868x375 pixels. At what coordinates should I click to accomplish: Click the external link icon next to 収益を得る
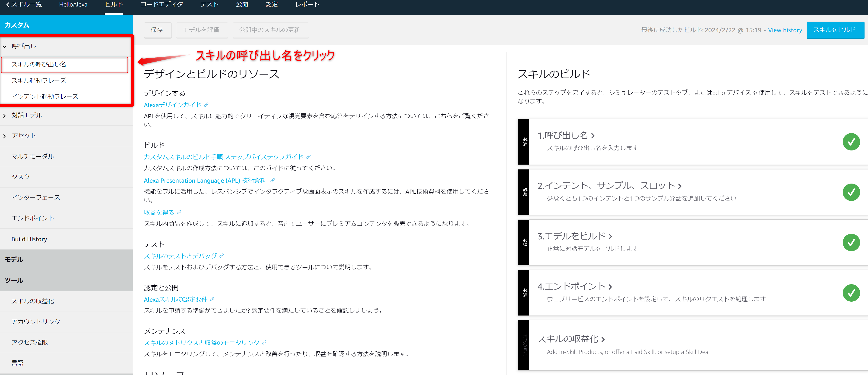point(179,212)
